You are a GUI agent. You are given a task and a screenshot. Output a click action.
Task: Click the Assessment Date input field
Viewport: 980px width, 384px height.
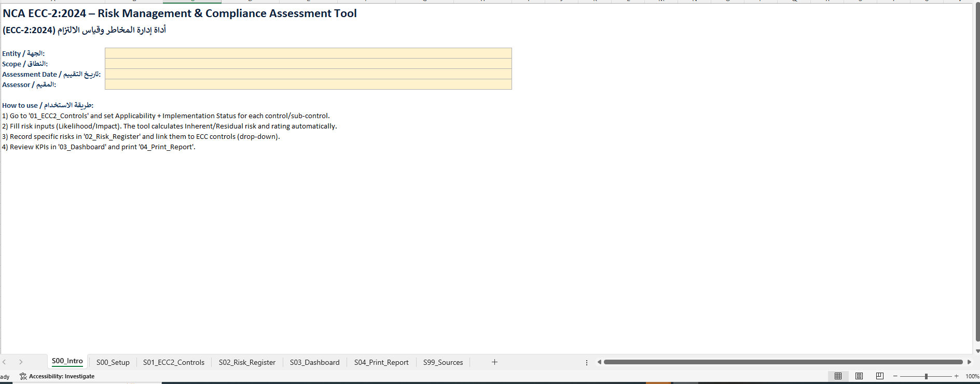[308, 74]
